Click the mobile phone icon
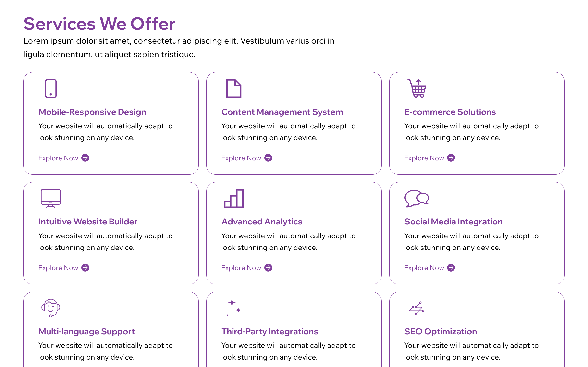Screen dimensions: 588x367 51,89
